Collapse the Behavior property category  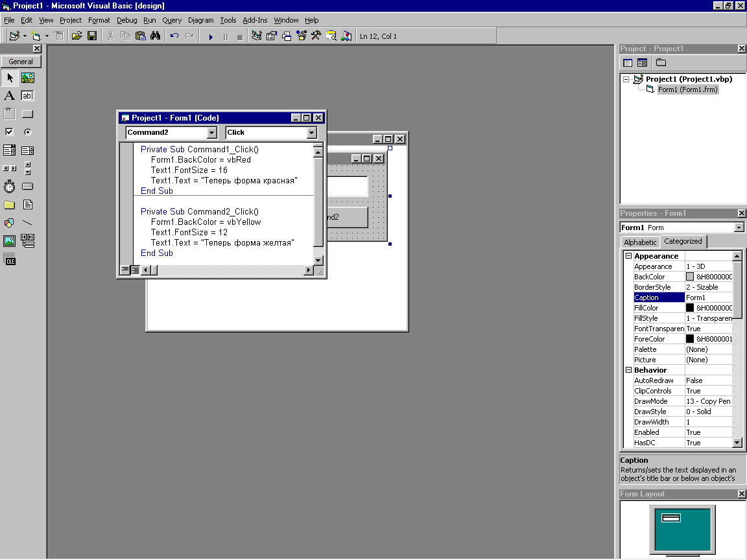coord(628,370)
